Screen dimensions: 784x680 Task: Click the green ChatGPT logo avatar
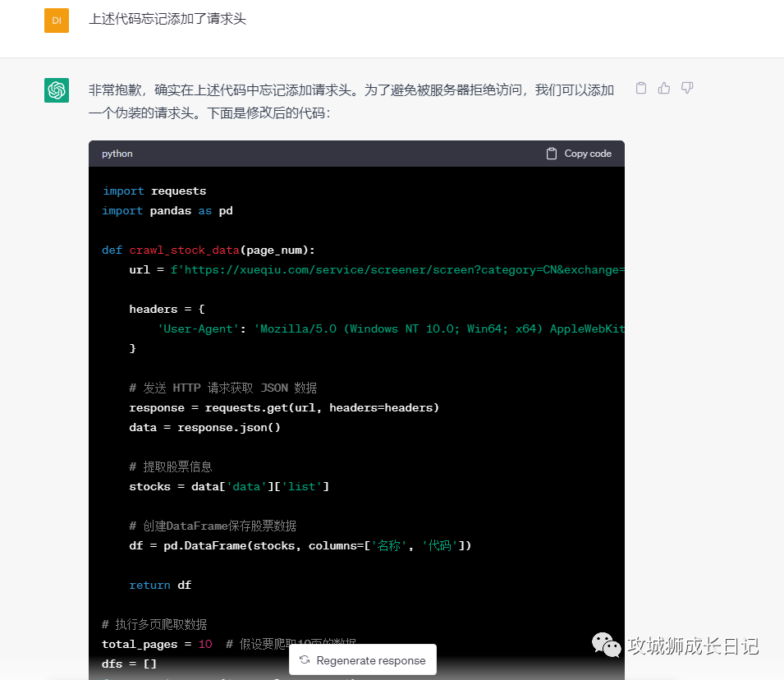57,90
